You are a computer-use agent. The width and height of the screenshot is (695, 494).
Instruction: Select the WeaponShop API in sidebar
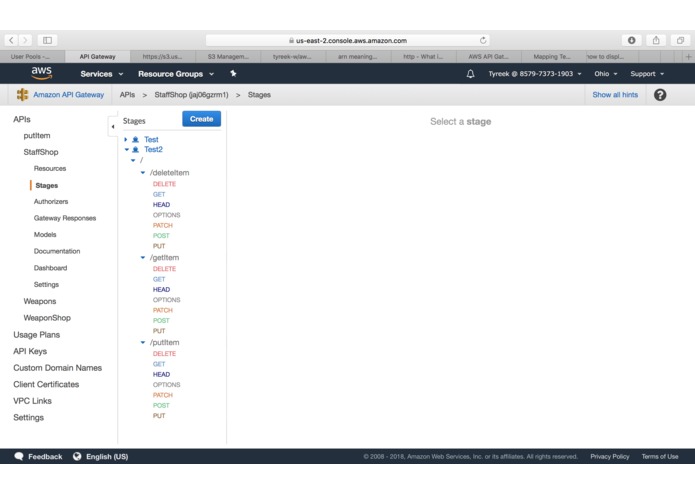[x=47, y=318]
